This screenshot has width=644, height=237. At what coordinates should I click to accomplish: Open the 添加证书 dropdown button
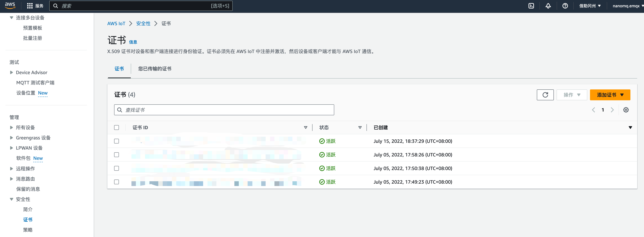click(610, 95)
